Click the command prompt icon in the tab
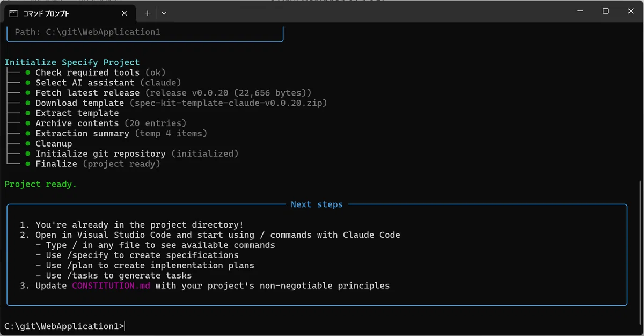Viewport: 644px width, 336px height. [x=14, y=13]
